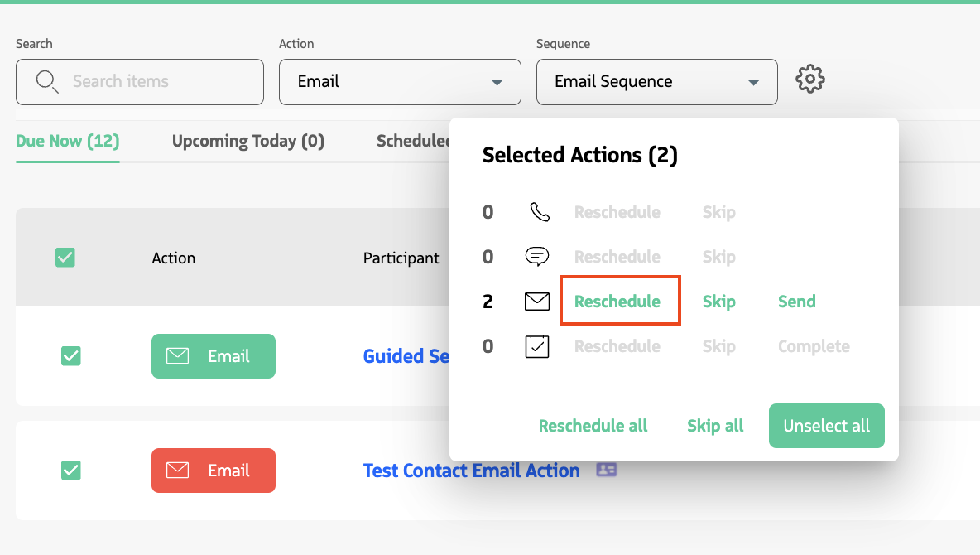Open the Email Sequence dropdown
Screen dimensions: 980x555
pyautogui.click(x=656, y=82)
